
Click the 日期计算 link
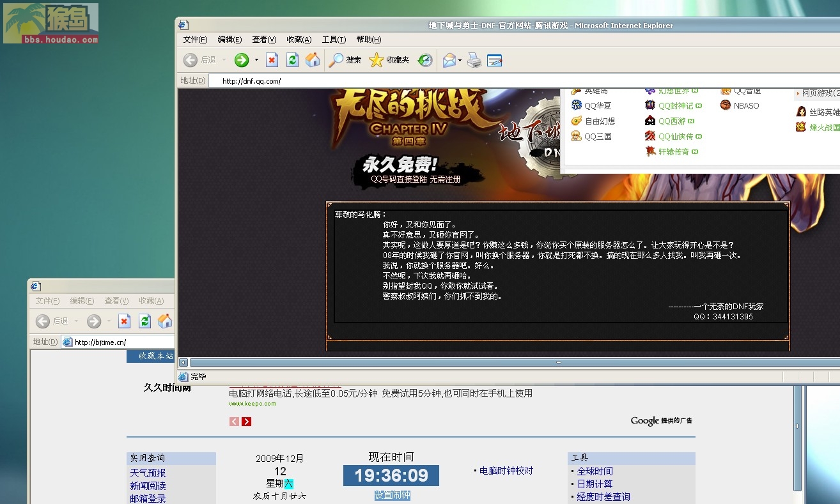tap(595, 484)
